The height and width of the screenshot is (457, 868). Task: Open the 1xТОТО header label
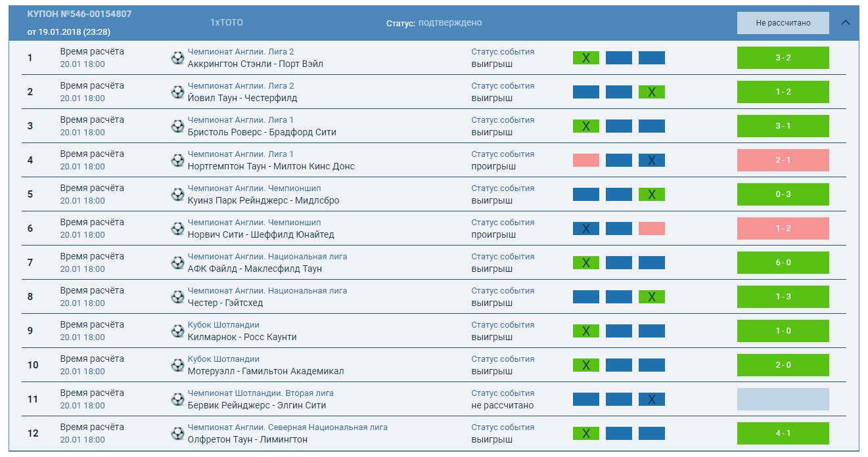point(227,22)
